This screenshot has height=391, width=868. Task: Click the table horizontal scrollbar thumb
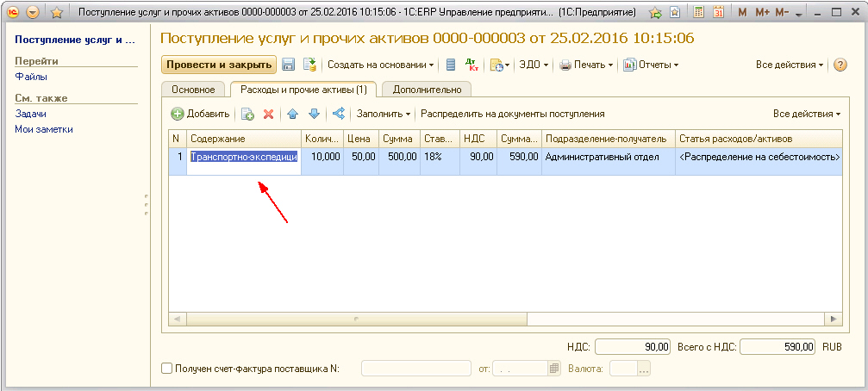357,320
